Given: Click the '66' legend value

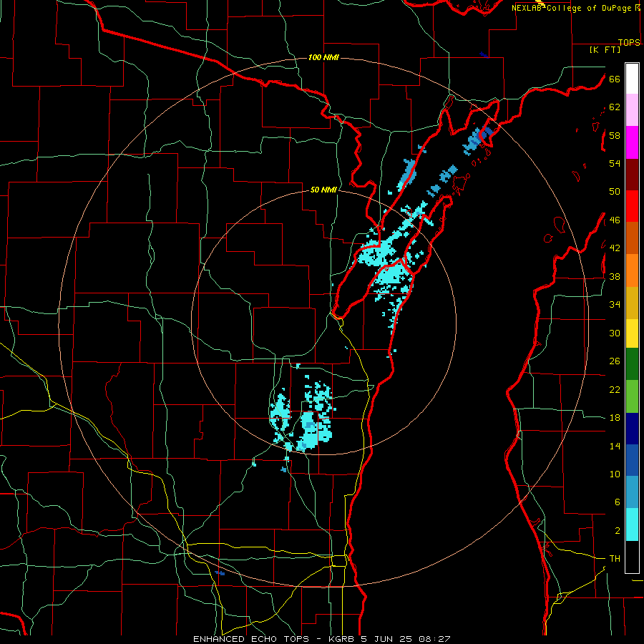Looking at the screenshot, I should (x=615, y=79).
